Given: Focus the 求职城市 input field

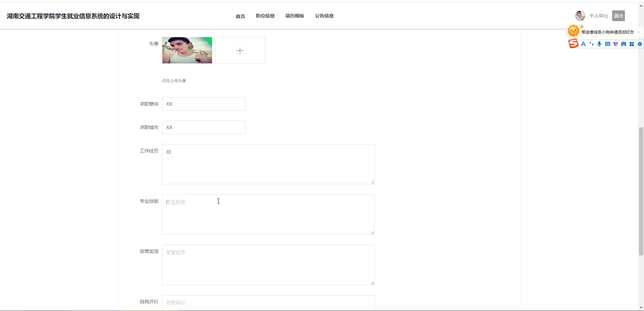Looking at the screenshot, I should 204,127.
